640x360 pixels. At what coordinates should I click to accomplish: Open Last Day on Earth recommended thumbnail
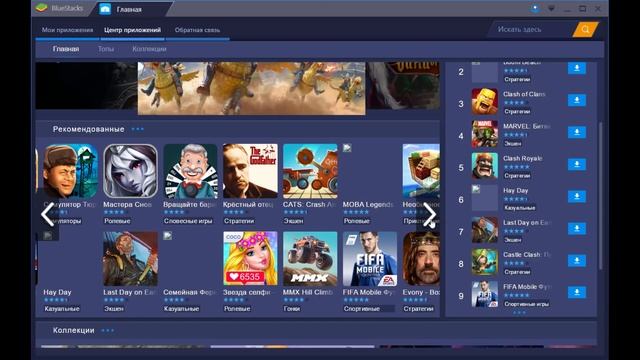(130, 259)
